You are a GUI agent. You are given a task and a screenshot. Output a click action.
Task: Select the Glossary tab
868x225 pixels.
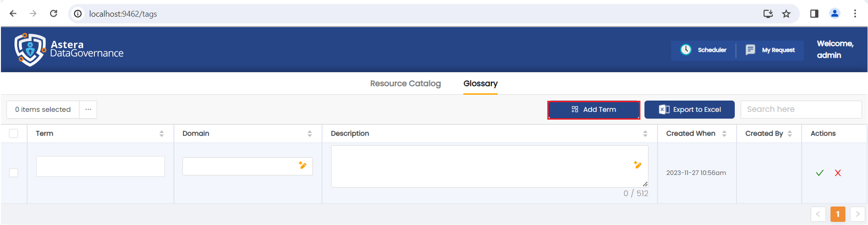coord(480,83)
